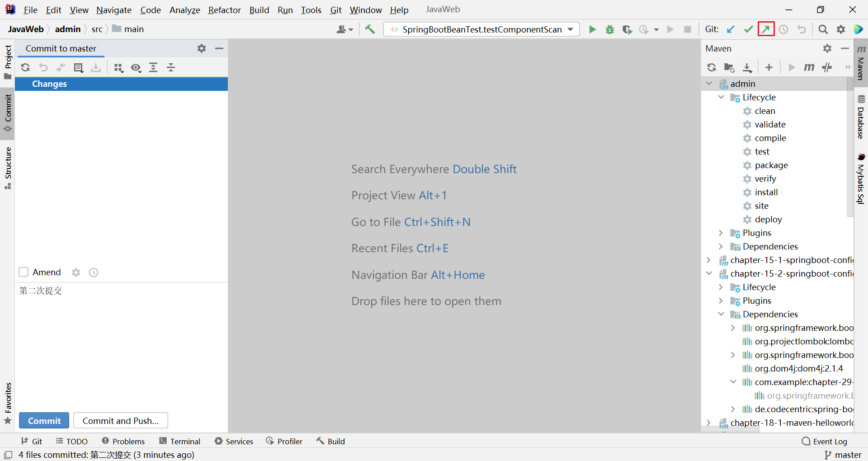Click the Debug bug icon
Screen dimensions: 868x461
pos(610,29)
